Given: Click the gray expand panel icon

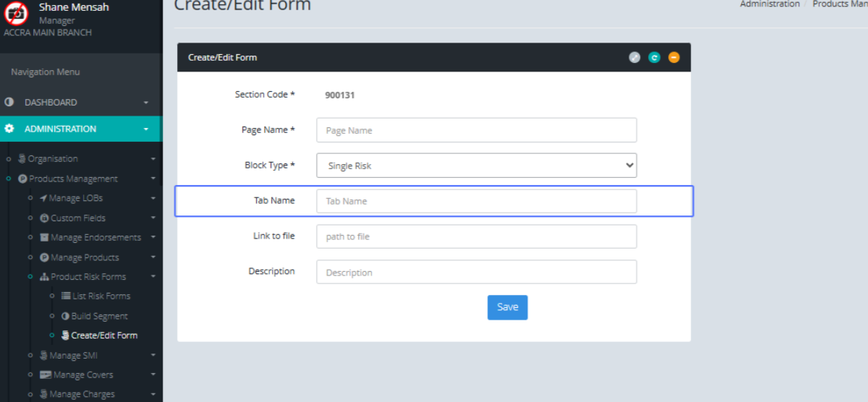Looking at the screenshot, I should (x=634, y=58).
